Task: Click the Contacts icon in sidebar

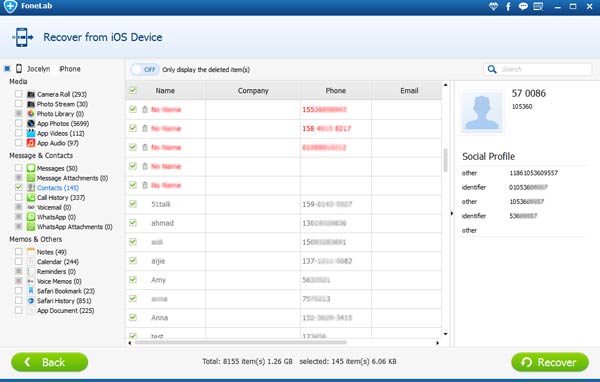Action: coord(31,188)
